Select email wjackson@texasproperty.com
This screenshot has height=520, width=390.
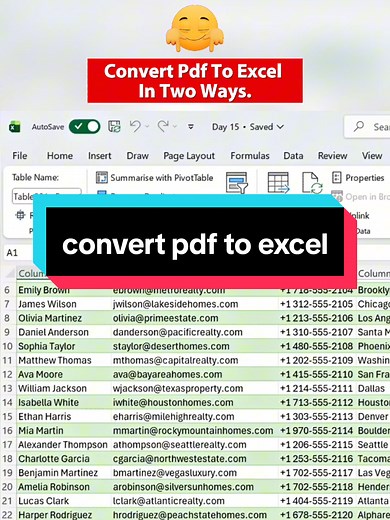click(178, 388)
